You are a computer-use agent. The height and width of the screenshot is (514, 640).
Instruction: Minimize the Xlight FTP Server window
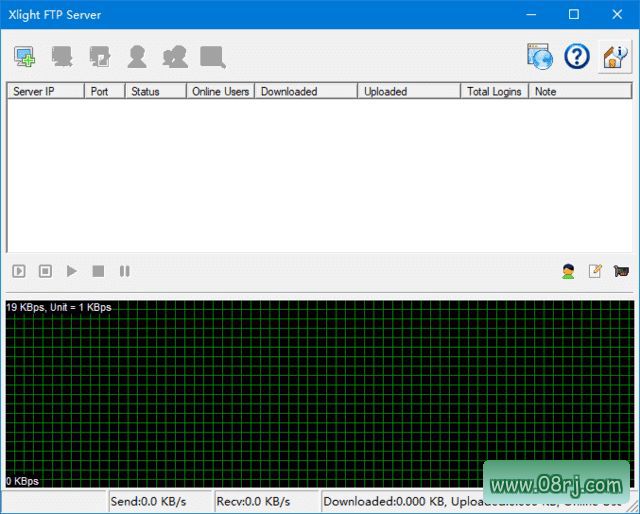tap(531, 15)
